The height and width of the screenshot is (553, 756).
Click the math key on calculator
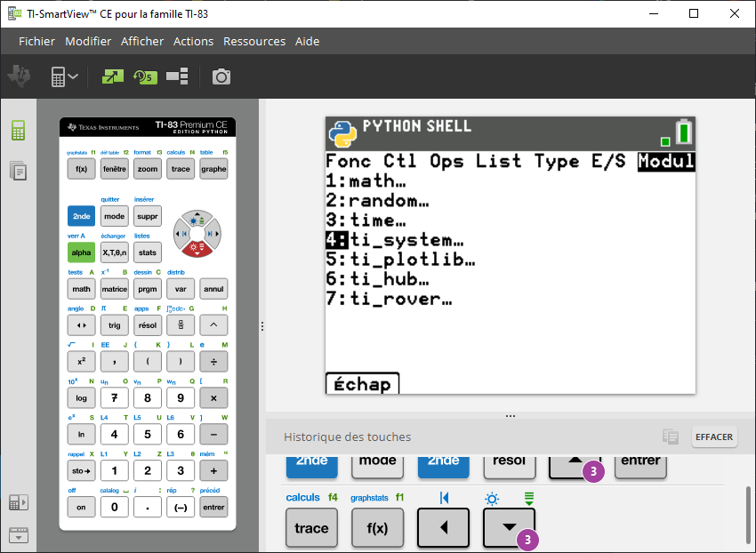[x=82, y=289]
